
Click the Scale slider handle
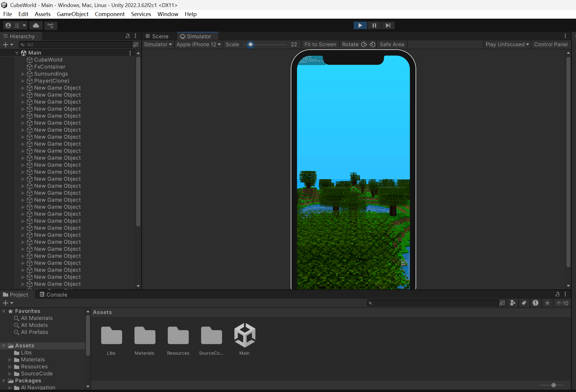250,44
